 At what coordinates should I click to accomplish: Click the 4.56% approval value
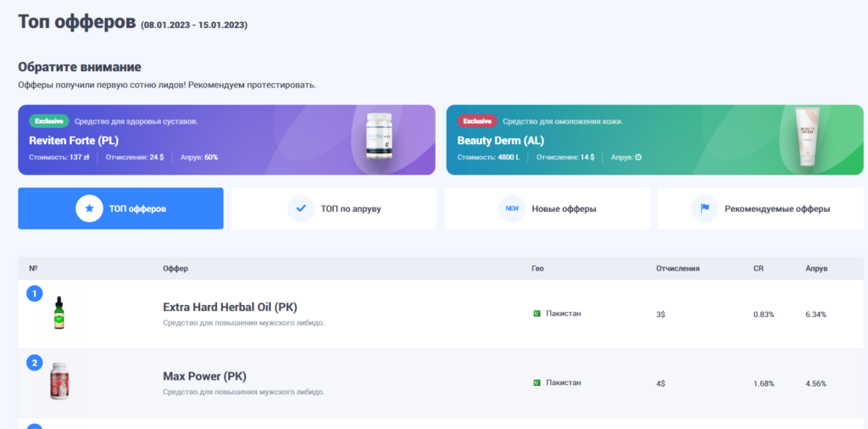point(816,383)
